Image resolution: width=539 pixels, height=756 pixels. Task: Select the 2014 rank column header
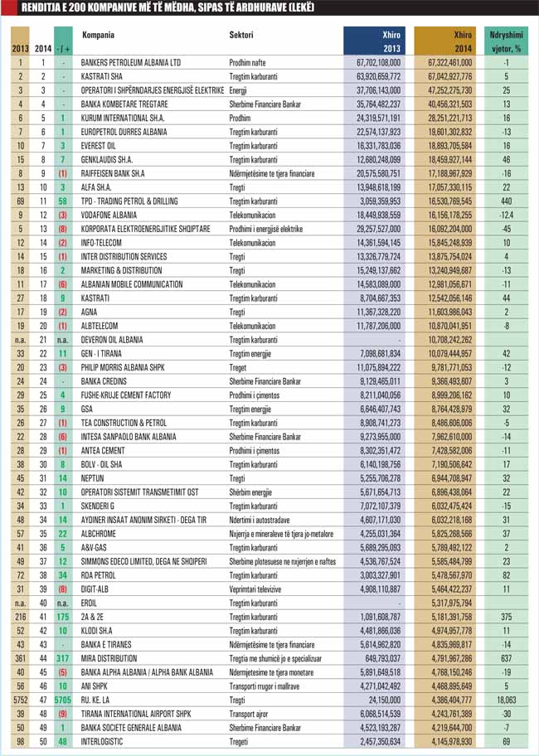coord(43,49)
